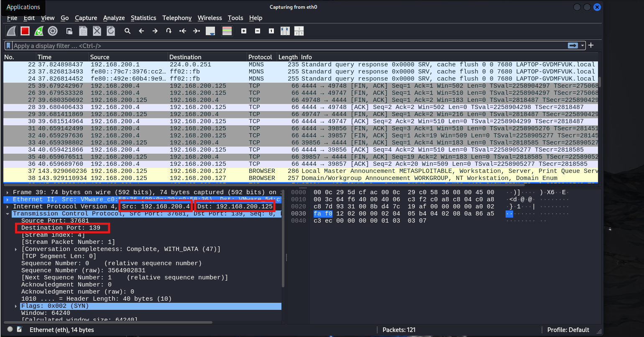Viewport: 644px width, 337px height.
Task: Expand the Flags: 0x002 (SYN) node
Action: (16, 306)
